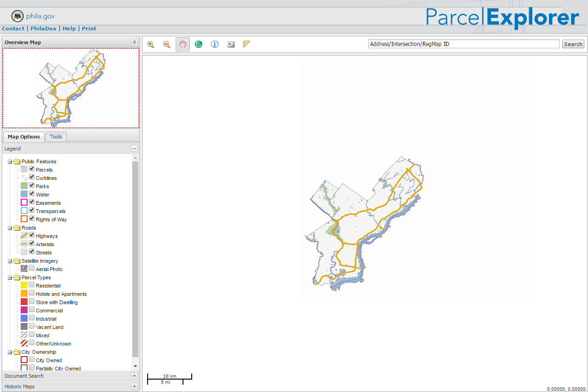Select the Zoom In tool
The image size is (588, 392).
pyautogui.click(x=150, y=44)
